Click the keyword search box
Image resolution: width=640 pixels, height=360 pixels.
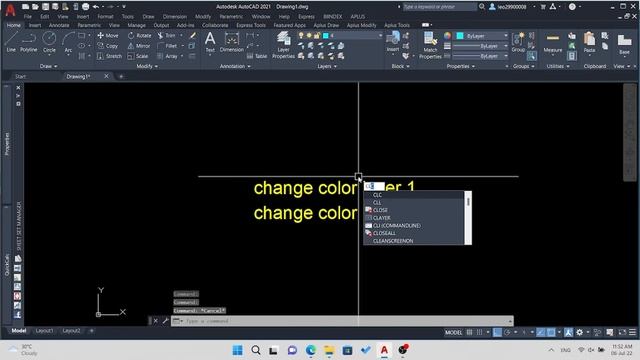(x=439, y=7)
